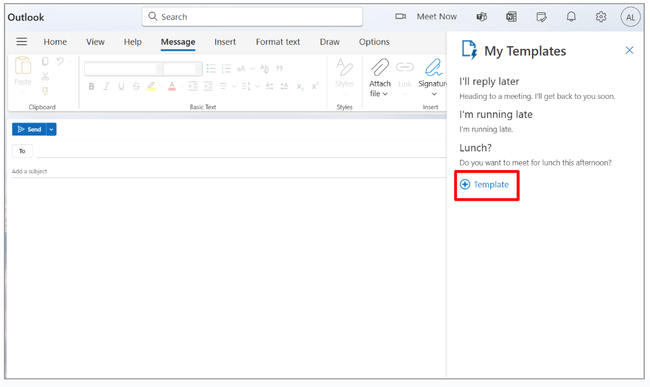Click the Attach file paperclip icon

point(380,68)
